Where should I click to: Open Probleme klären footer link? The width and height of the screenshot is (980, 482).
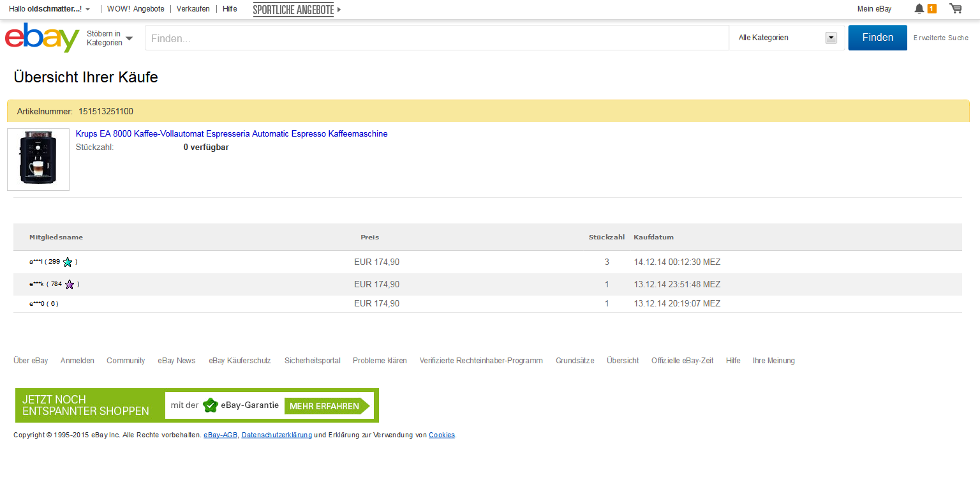(380, 361)
